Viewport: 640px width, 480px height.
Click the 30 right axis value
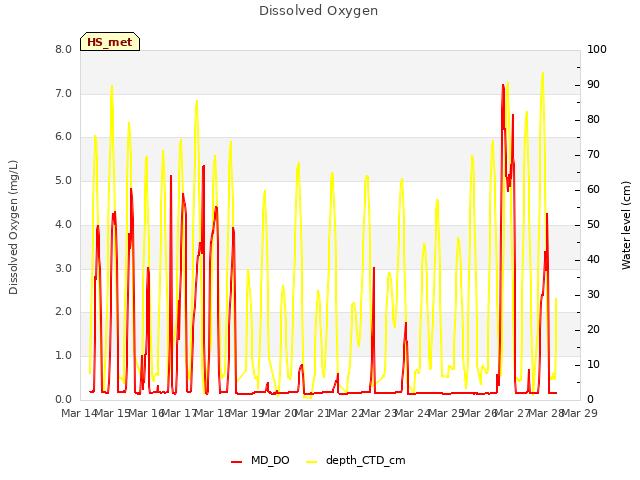pyautogui.click(x=593, y=294)
